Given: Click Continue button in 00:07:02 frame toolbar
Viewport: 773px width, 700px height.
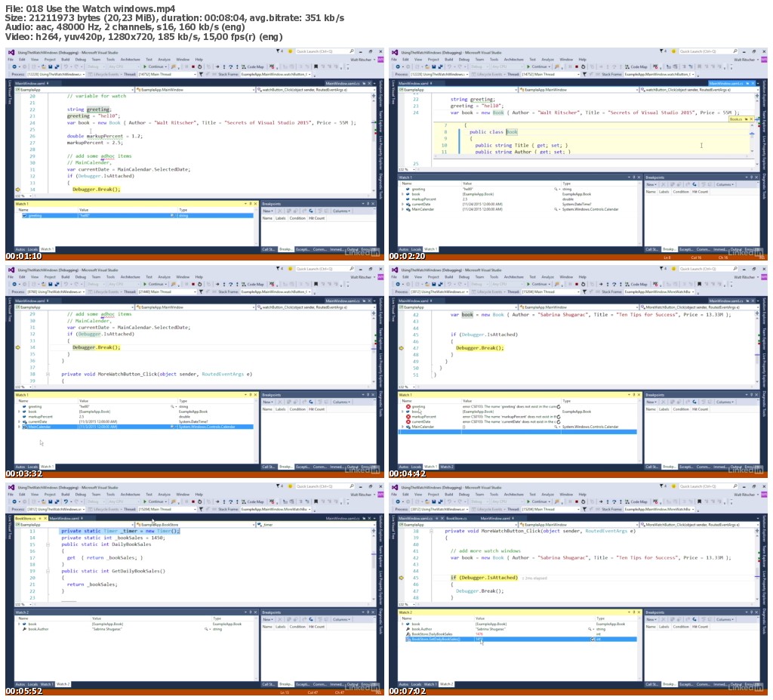Looking at the screenshot, I should 539,501.
